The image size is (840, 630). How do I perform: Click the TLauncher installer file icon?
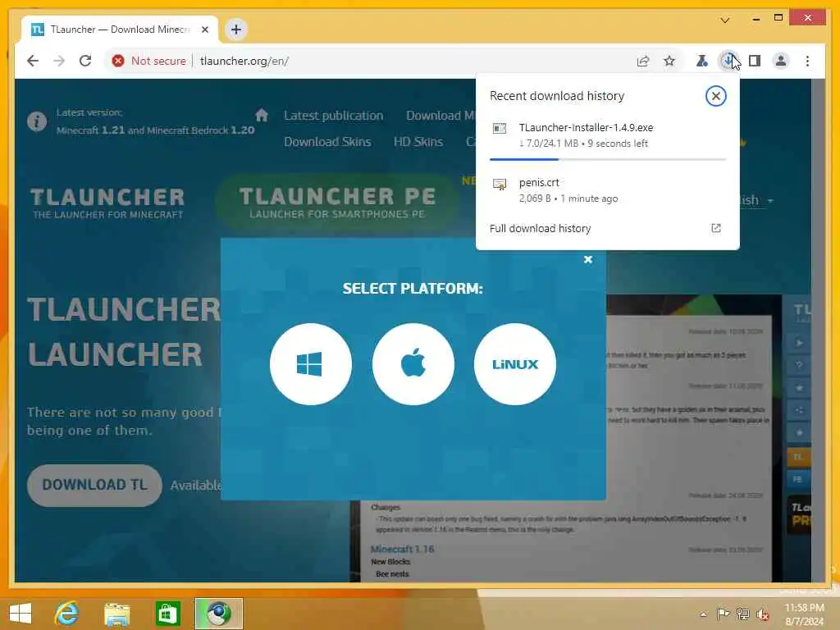tap(500, 129)
